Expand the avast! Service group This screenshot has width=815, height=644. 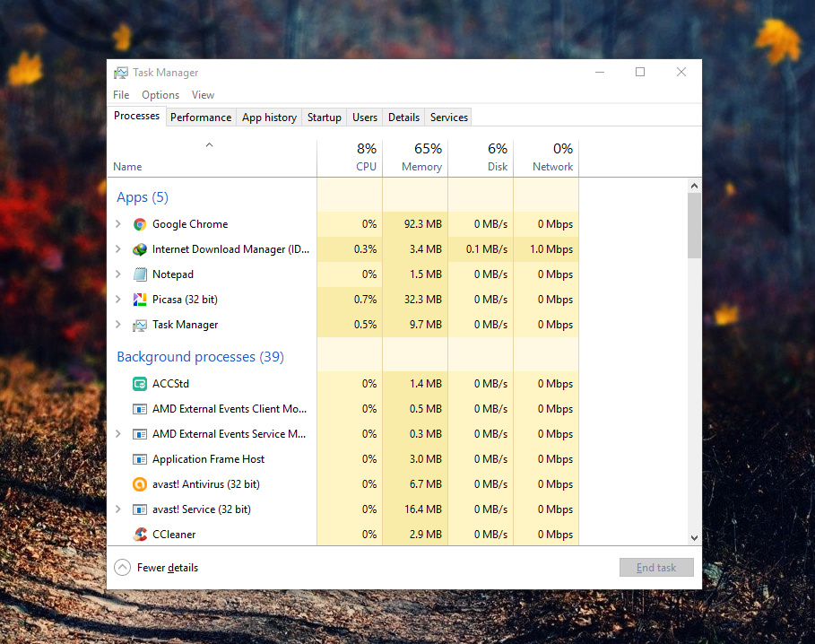click(x=118, y=509)
